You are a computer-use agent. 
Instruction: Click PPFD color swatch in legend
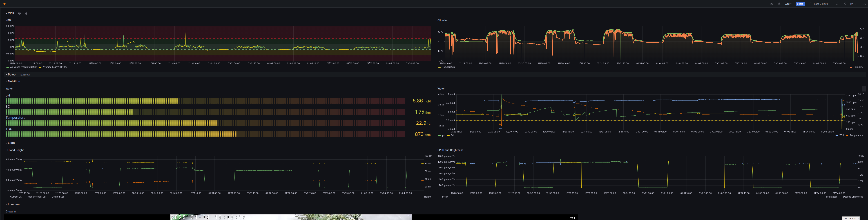439,197
